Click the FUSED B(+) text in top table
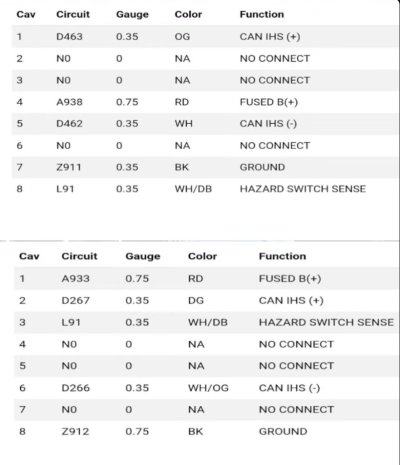 [x=269, y=102]
